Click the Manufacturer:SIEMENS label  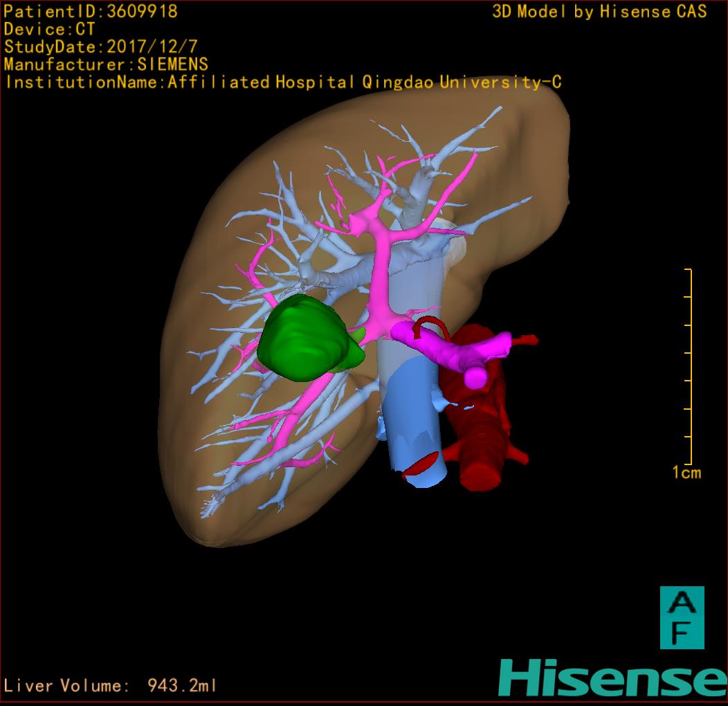coord(106,64)
